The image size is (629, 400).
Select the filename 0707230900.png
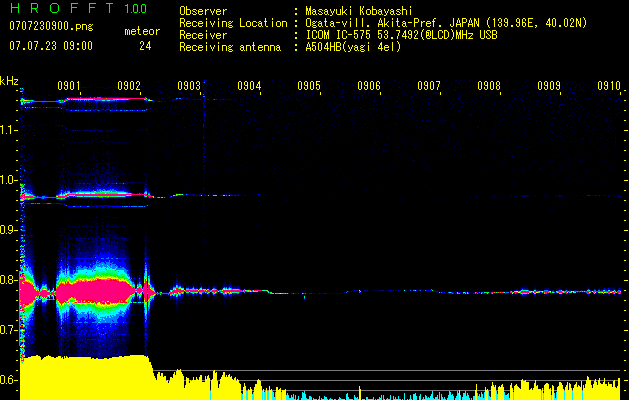pyautogui.click(x=51, y=26)
